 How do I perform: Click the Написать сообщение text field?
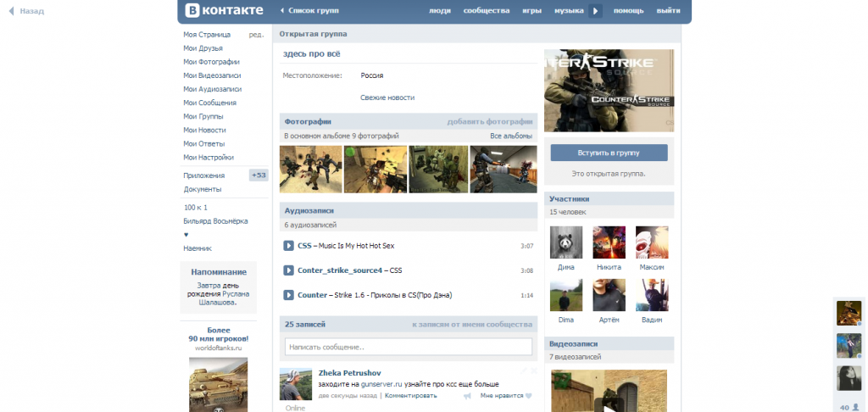(x=408, y=347)
